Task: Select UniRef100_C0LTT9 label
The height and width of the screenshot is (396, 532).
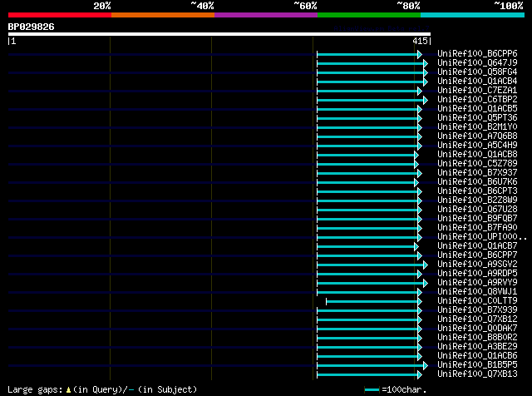Action: [x=477, y=301]
